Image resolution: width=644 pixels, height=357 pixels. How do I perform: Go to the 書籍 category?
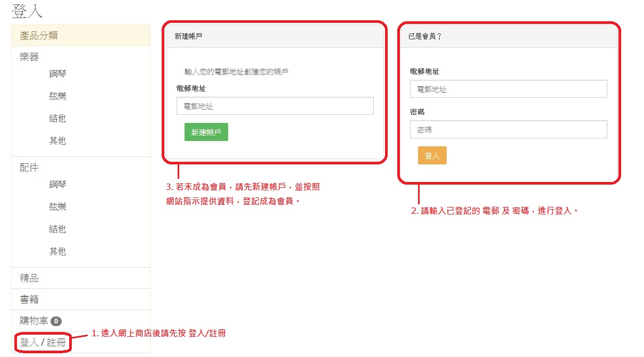(x=29, y=300)
